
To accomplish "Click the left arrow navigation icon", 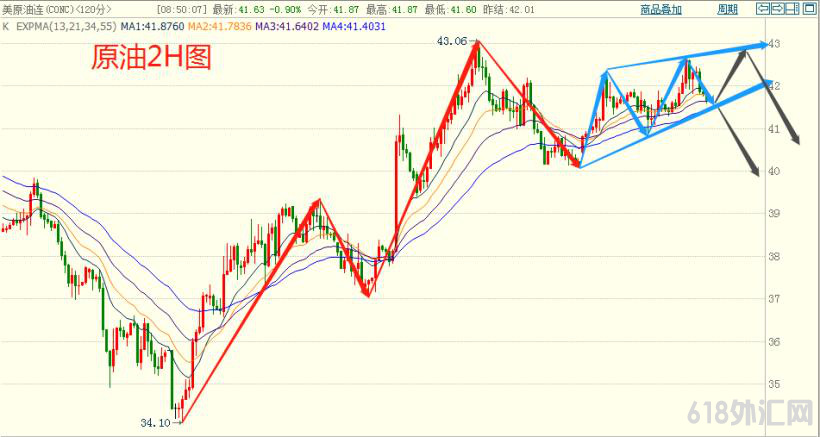I will 761,9.
